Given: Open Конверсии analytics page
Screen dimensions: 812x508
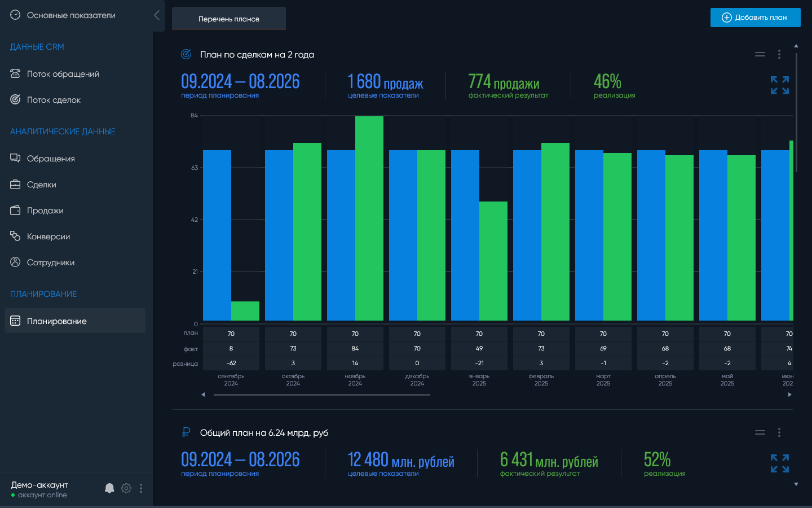Looking at the screenshot, I should 48,237.
